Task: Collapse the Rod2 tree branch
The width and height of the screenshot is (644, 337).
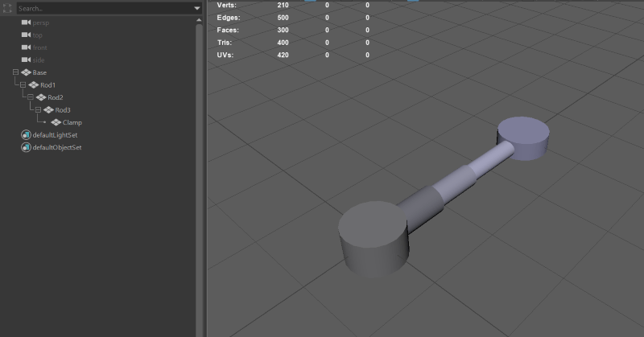Action: (31, 97)
